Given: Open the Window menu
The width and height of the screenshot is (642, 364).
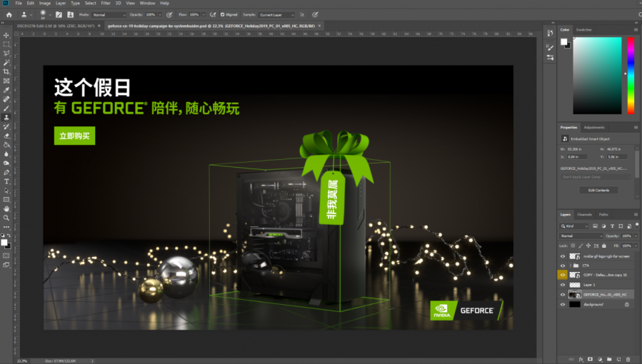Looking at the screenshot, I should [x=147, y=4].
